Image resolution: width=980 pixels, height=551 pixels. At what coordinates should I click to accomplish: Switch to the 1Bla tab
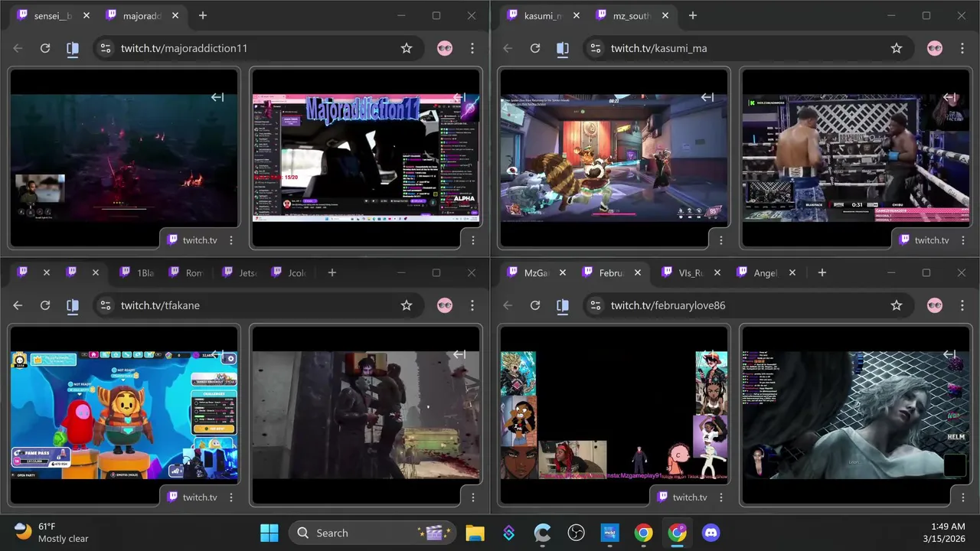[x=137, y=272]
